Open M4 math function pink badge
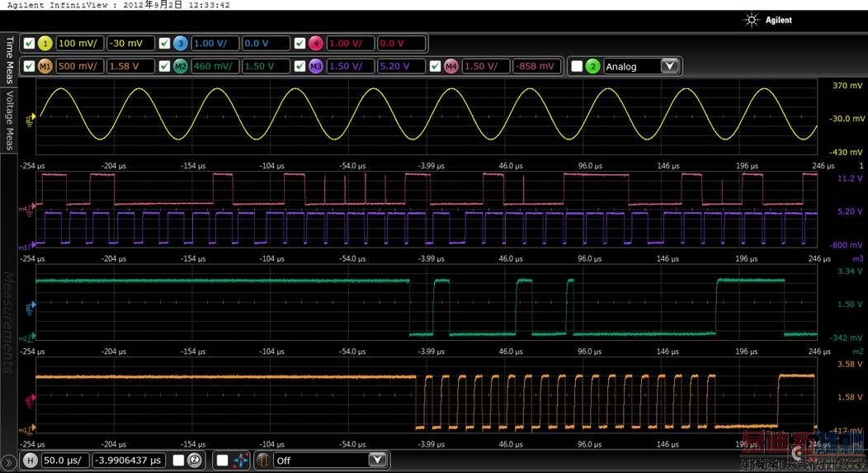 pyautogui.click(x=451, y=67)
